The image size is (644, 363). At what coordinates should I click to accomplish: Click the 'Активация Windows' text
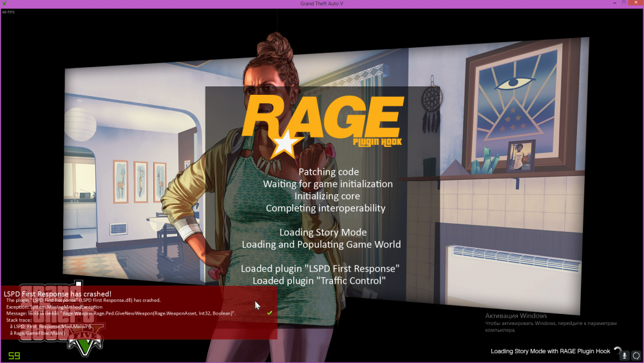516,316
